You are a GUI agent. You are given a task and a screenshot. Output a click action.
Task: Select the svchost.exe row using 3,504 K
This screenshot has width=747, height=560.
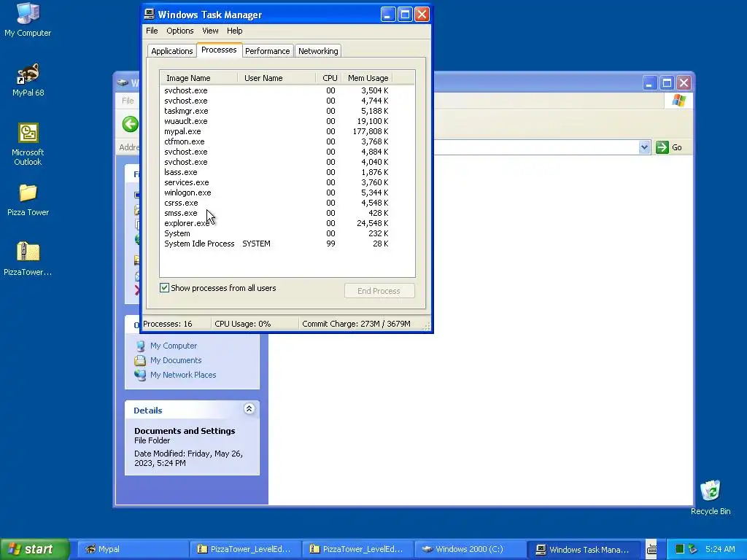coord(276,90)
